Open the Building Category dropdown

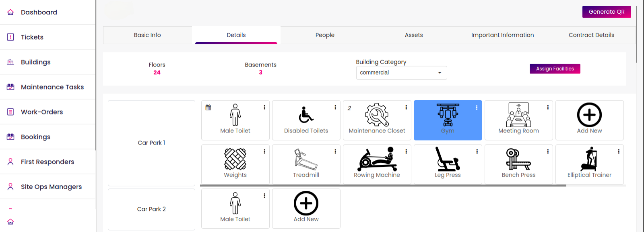(x=401, y=72)
